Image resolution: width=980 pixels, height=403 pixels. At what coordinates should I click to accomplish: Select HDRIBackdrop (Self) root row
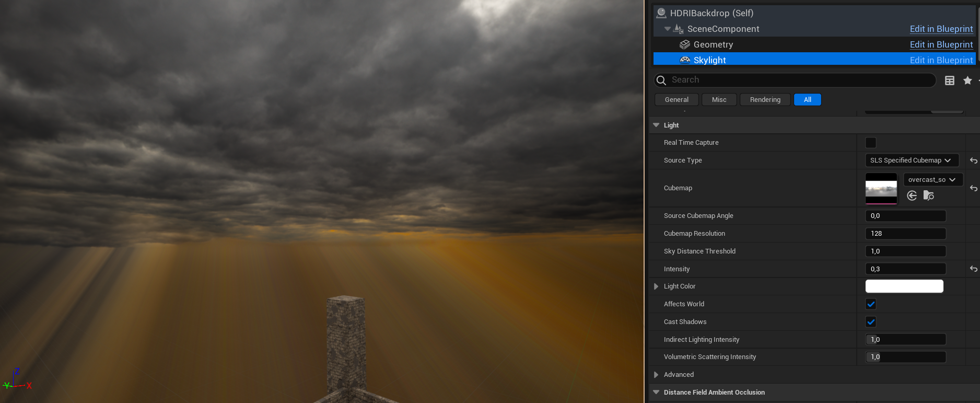[814, 13]
